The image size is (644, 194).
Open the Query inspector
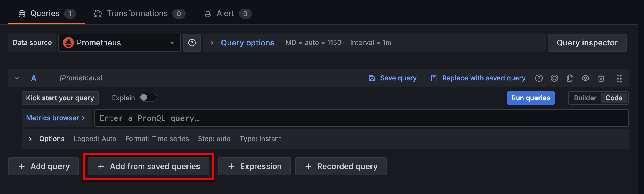[x=587, y=43]
